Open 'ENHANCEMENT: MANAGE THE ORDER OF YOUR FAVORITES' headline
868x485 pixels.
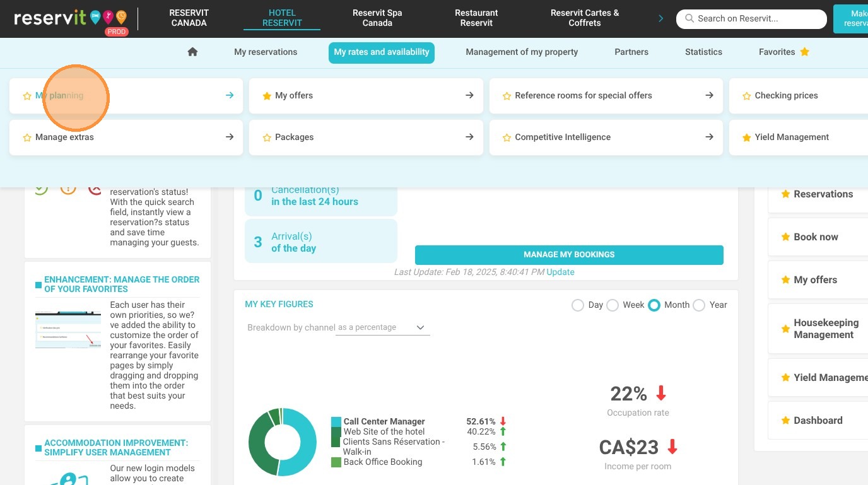(122, 284)
